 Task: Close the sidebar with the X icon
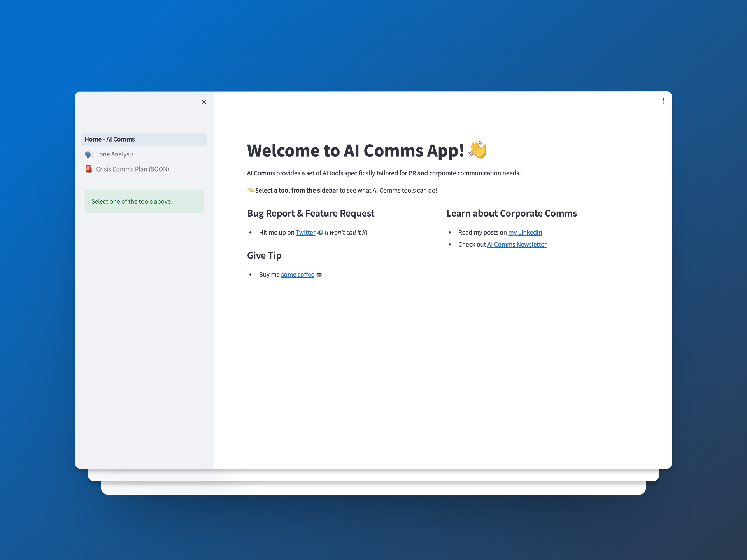pos(204,102)
